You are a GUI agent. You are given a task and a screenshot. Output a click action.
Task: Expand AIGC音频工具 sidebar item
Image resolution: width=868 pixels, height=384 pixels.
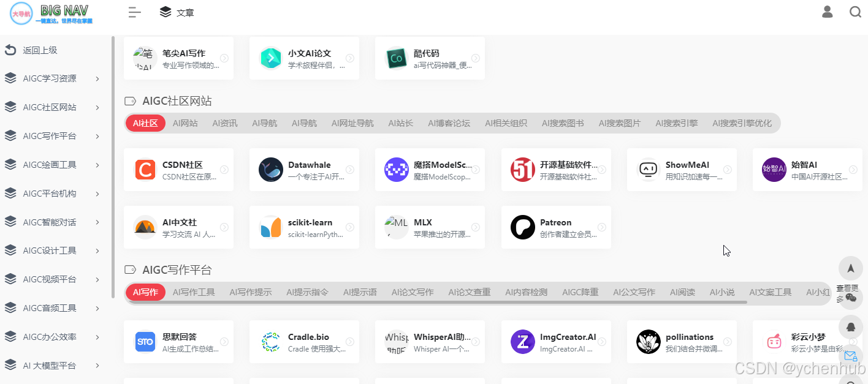pos(52,308)
